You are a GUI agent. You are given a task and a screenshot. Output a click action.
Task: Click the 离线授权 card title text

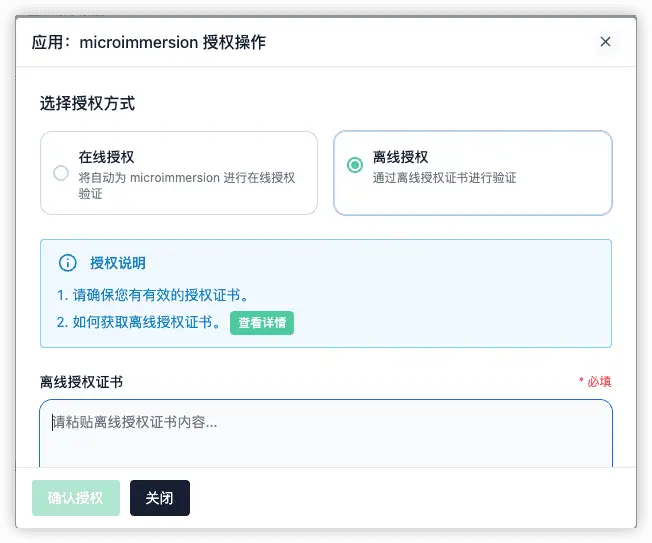400,157
